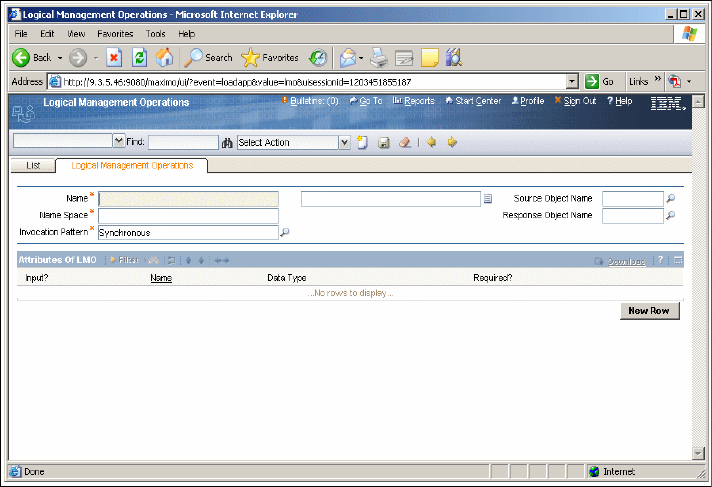Click the table options icon beside help
712x487 pixels.
(678, 260)
